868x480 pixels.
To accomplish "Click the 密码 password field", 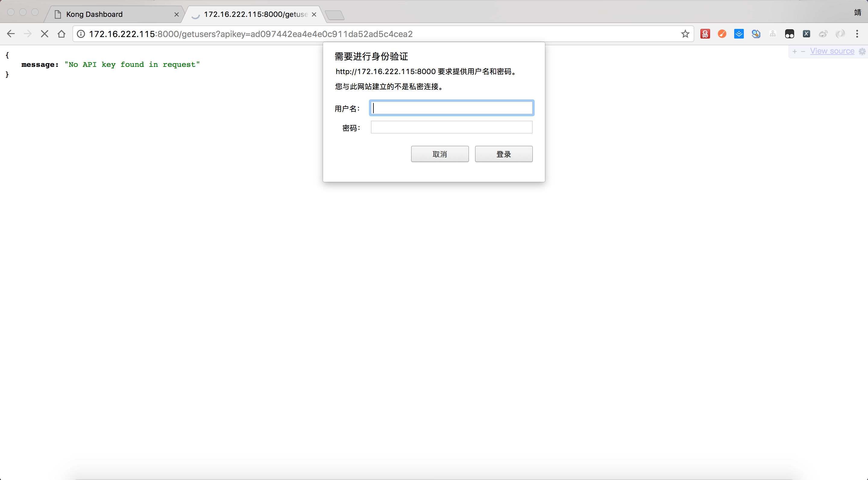I will coord(451,127).
